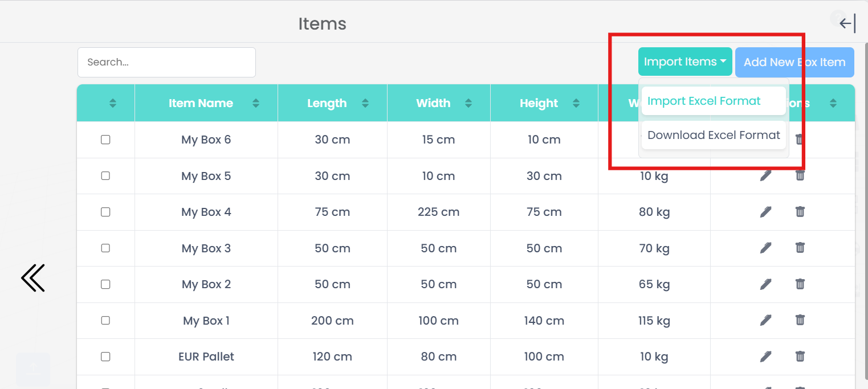Click the edit pencil for My Box 5
Viewport: 868px width, 389px height.
tap(765, 175)
